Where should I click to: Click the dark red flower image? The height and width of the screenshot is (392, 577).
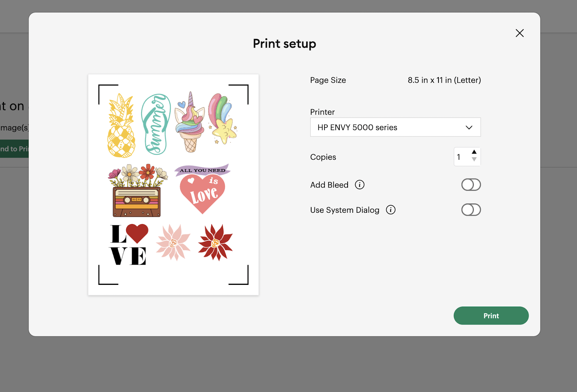click(216, 242)
